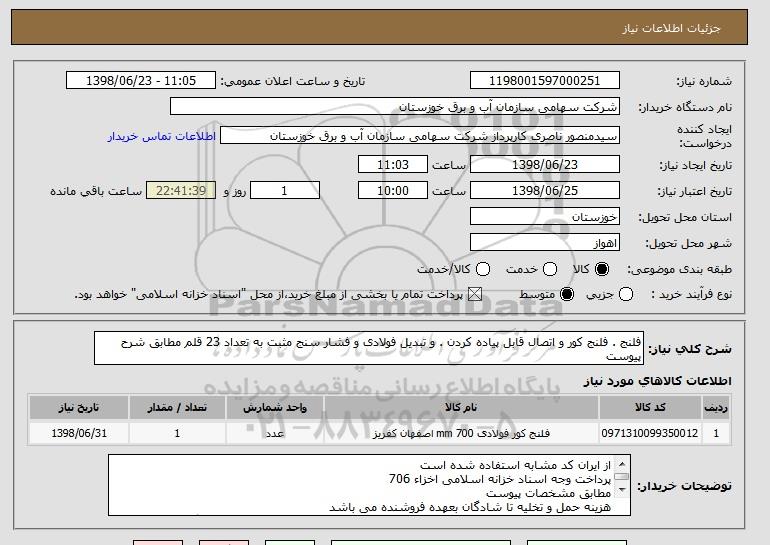Screen dimensions: 770x545
Task: Click the unit cell عدد
Action: pyautogui.click(x=275, y=433)
